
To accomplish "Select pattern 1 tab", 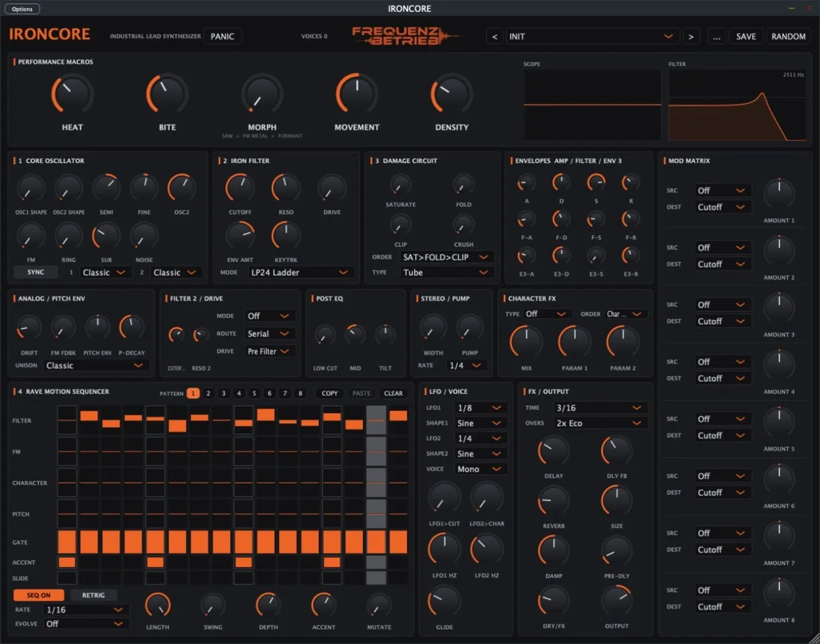I will tap(193, 393).
